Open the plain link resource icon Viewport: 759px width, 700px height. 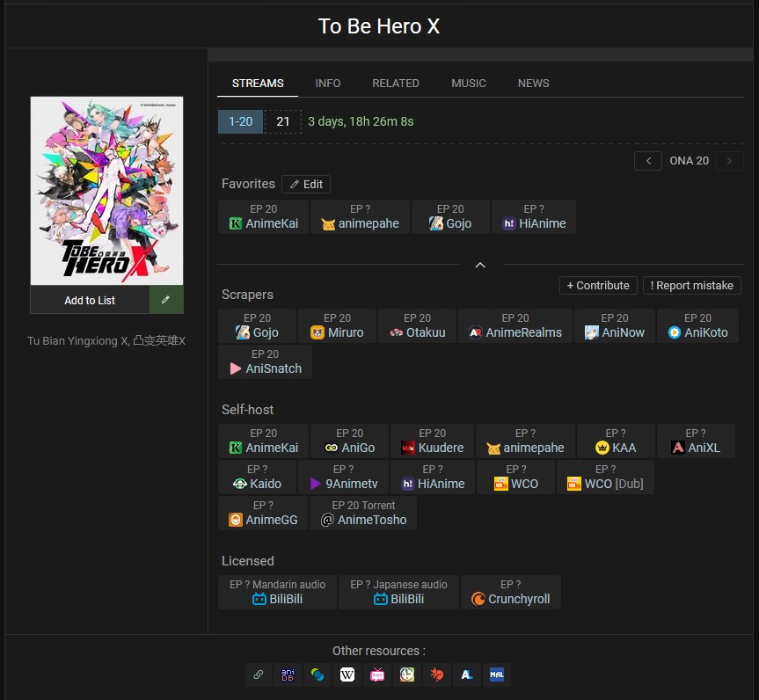click(x=259, y=674)
